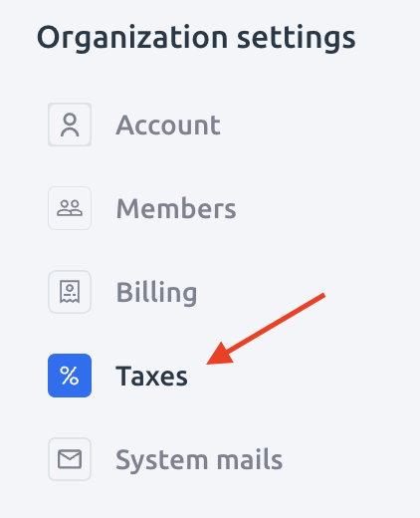Viewport: 420px width, 518px height.
Task: Click the Organization settings heading
Action: coord(196,38)
